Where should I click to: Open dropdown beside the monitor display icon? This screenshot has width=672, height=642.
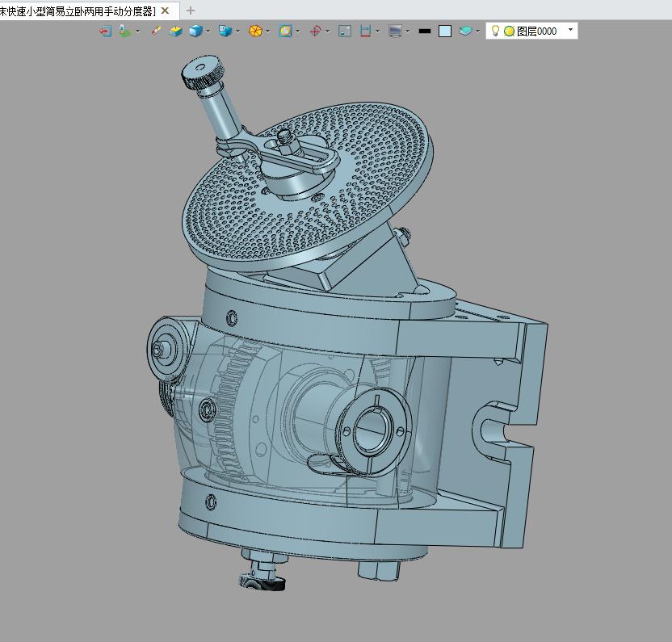pos(408,31)
